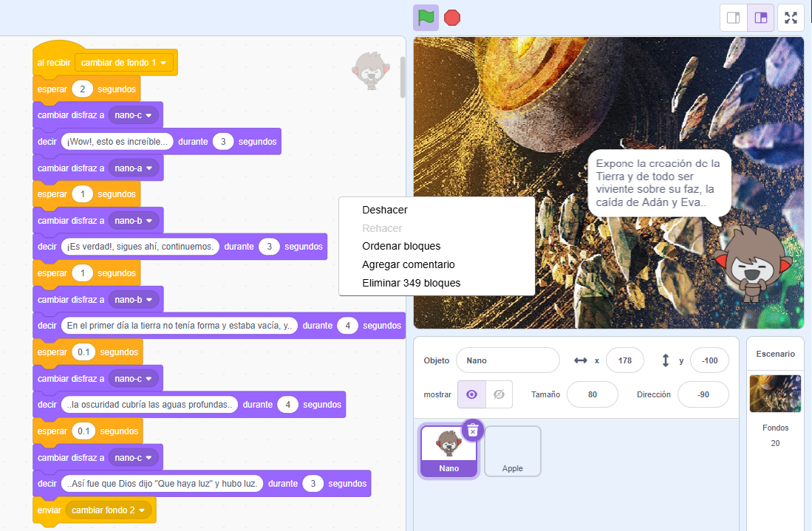Click Agregar comentario menu option
812x531 pixels.
click(408, 264)
